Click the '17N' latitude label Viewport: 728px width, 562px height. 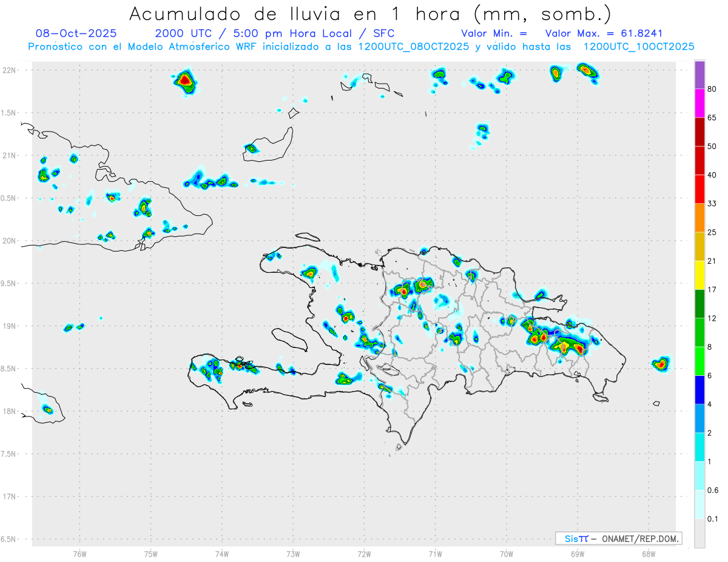pos(9,497)
